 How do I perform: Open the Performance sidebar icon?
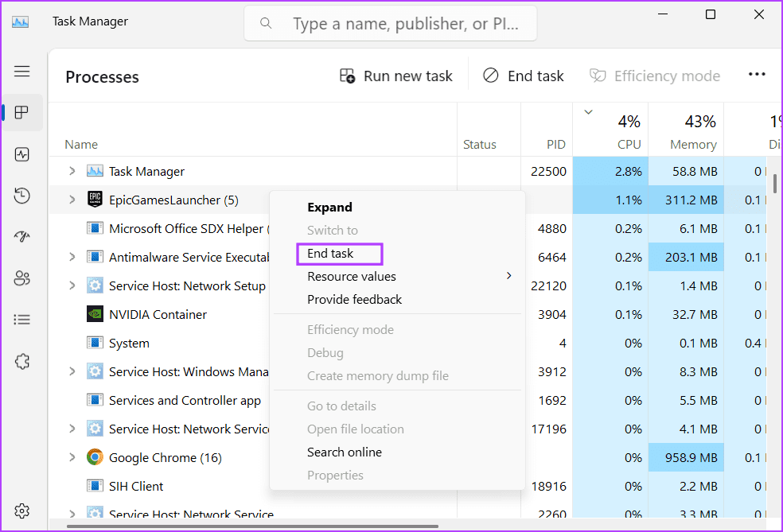(22, 154)
